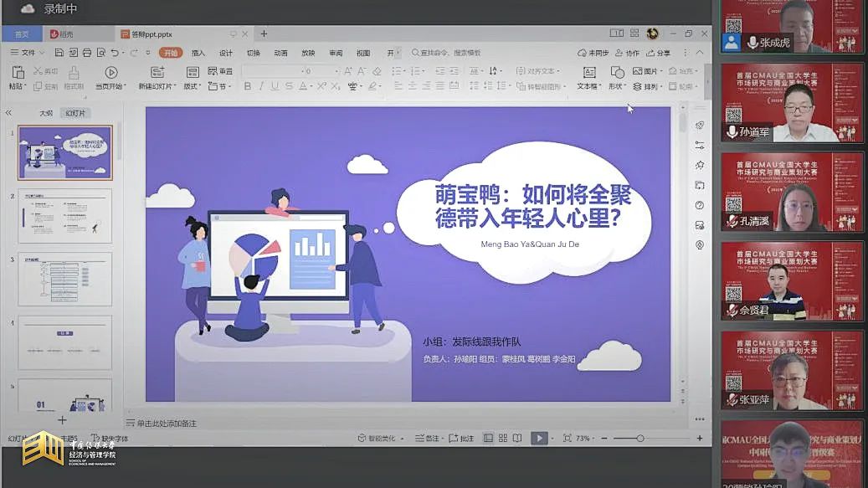Click the user avatar in WPS title bar

[653, 33]
